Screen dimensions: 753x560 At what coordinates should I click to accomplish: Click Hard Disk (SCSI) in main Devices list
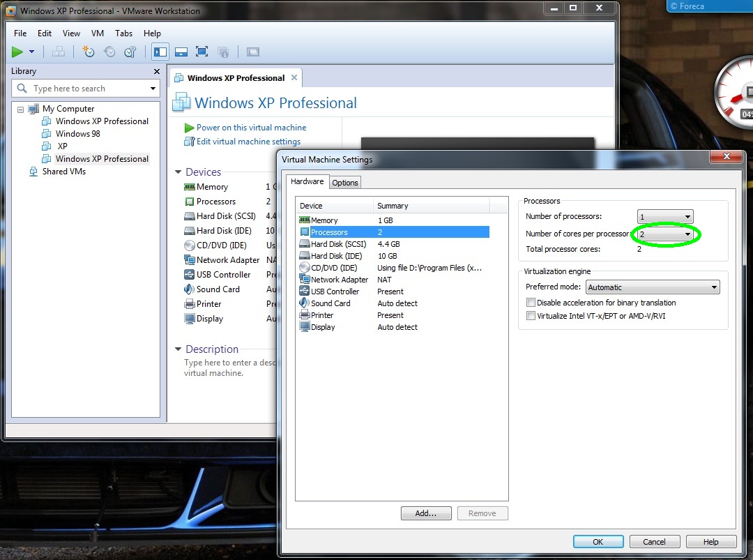coord(226,216)
